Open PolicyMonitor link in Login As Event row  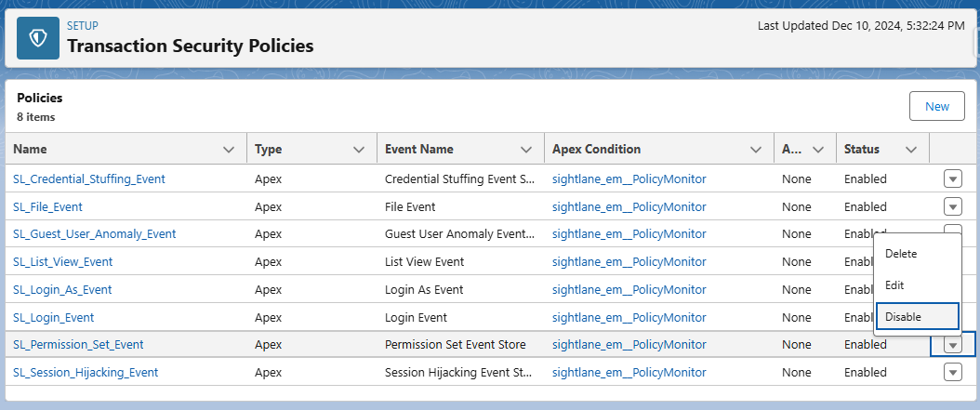629,289
